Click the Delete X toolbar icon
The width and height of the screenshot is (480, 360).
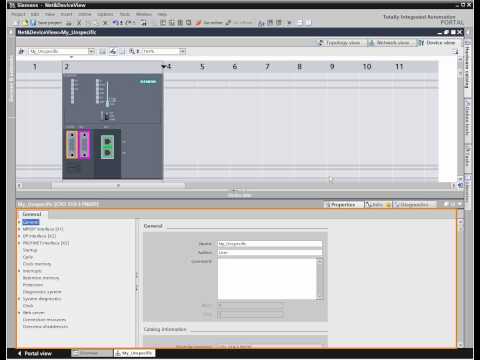(105, 23)
